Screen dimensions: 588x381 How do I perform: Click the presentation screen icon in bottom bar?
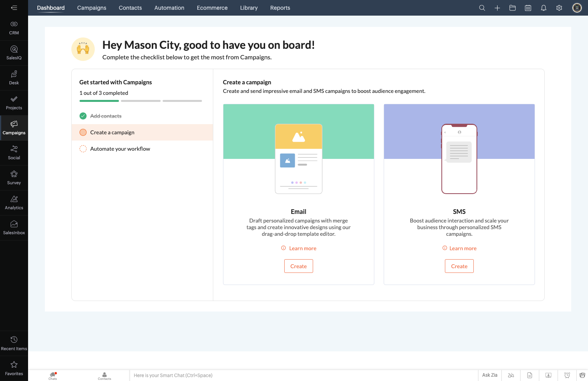pyautogui.click(x=548, y=376)
